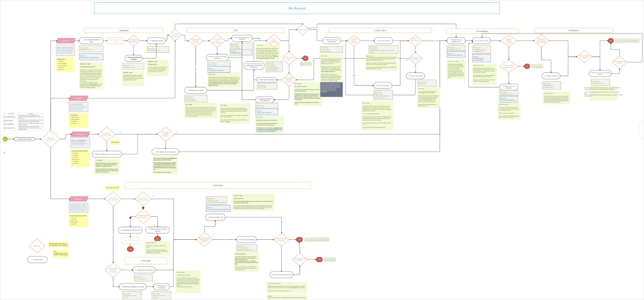Viewport: 644px width, 300px height.
Task: Click the red End node in Activation section
Action: [x=611, y=41]
